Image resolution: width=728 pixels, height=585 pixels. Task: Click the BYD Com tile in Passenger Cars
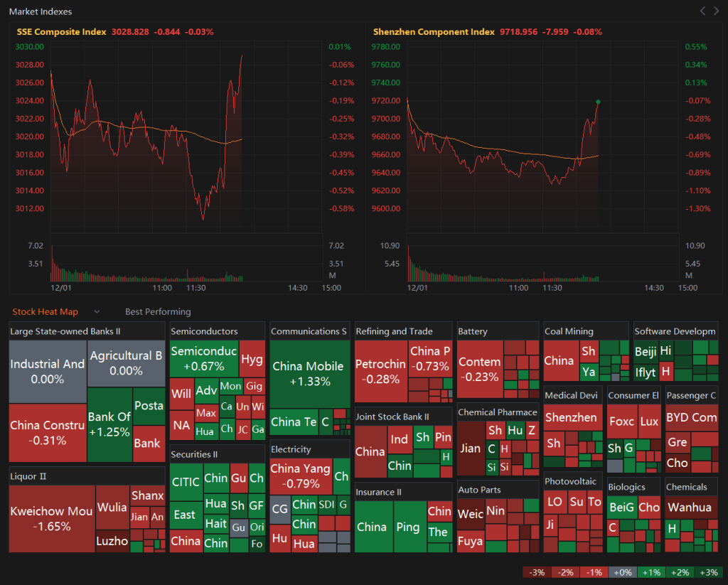[691, 417]
